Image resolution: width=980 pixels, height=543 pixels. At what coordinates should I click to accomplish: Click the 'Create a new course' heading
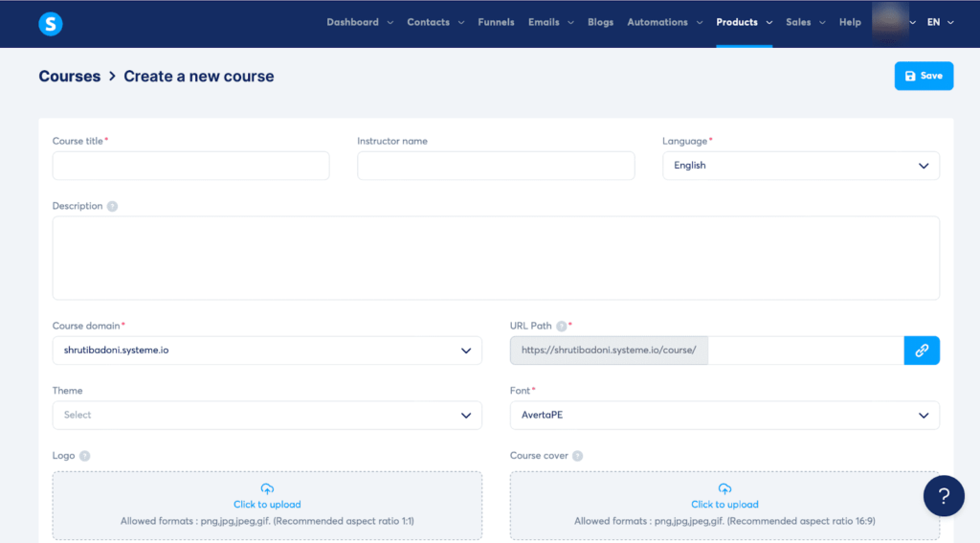(199, 77)
